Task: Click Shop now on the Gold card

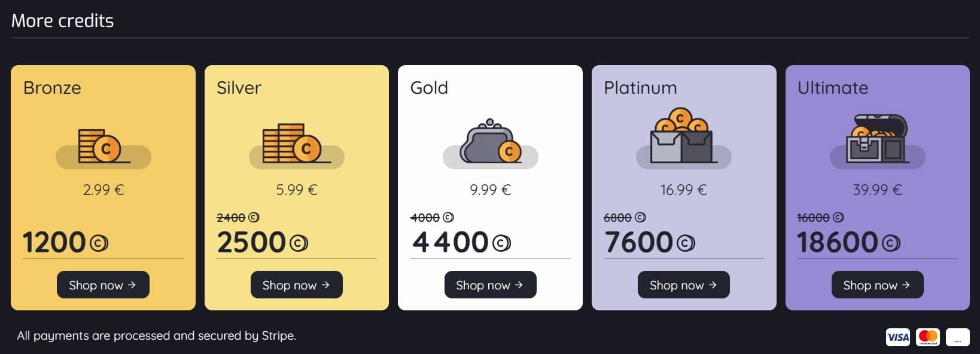Action: point(490,285)
